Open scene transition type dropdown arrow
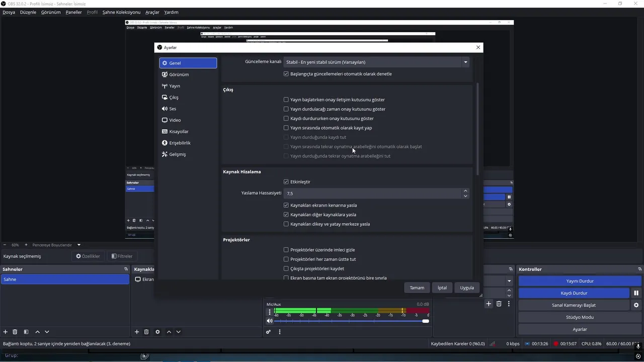644x362 pixels. coord(509,281)
